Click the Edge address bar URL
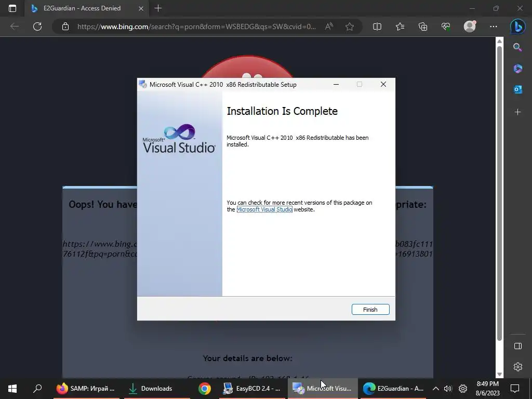The width and height of the screenshot is (532, 399). 196,26
